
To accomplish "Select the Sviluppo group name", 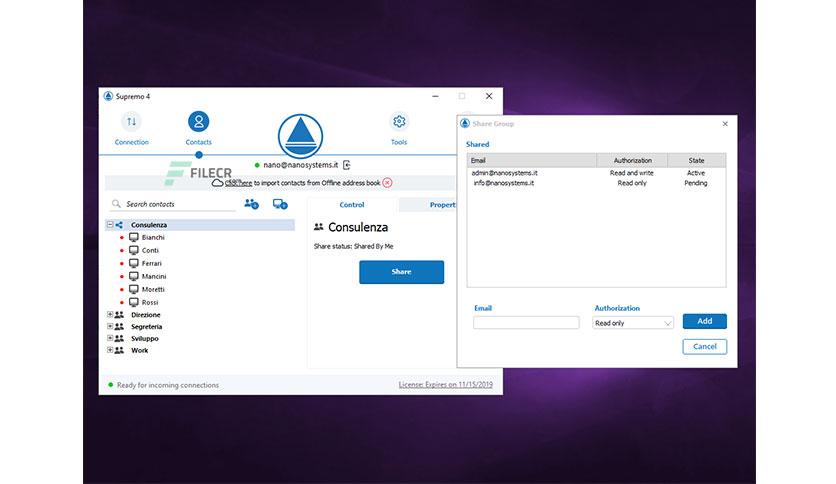I will (145, 338).
